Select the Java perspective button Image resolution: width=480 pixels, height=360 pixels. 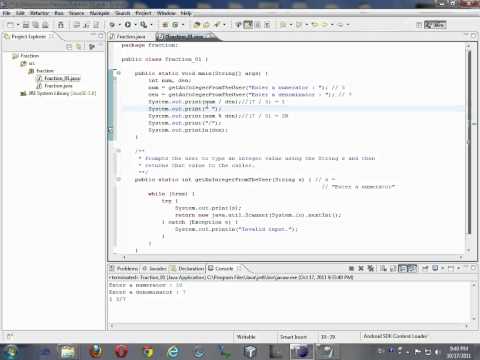435,25
